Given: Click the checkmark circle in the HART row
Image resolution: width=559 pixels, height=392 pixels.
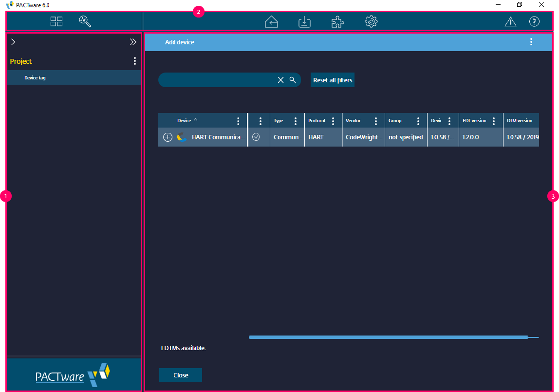Looking at the screenshot, I should [256, 137].
